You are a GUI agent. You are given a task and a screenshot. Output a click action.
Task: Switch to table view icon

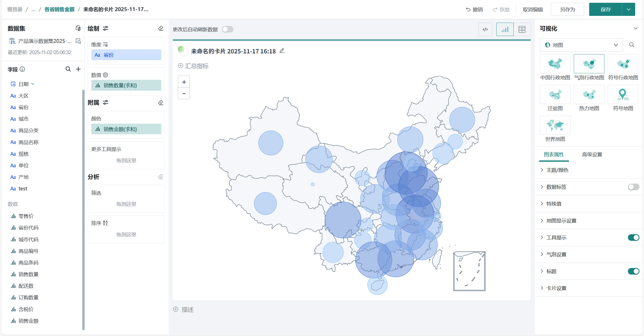coord(522,29)
